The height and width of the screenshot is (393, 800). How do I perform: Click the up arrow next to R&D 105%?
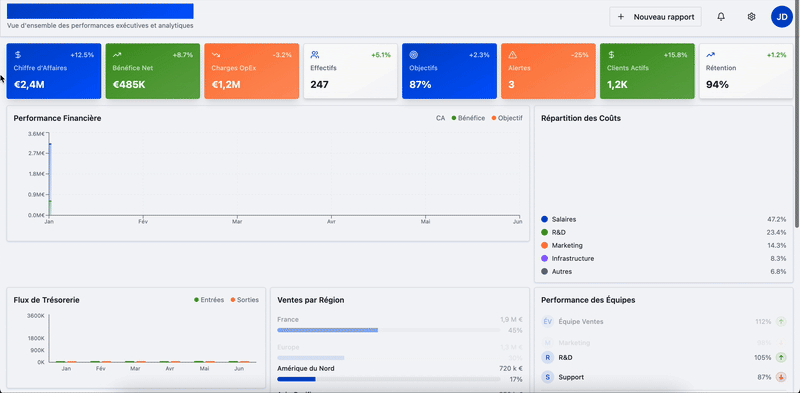pos(781,358)
